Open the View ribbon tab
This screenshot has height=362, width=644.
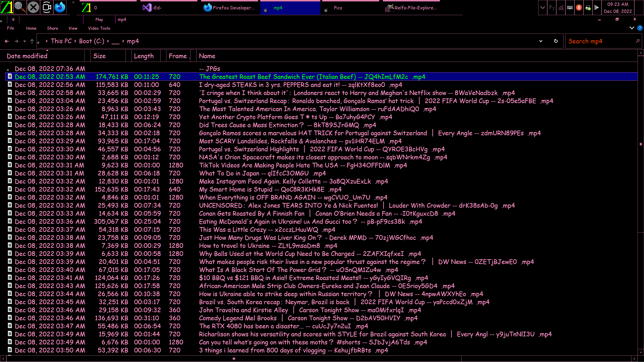[x=73, y=28]
